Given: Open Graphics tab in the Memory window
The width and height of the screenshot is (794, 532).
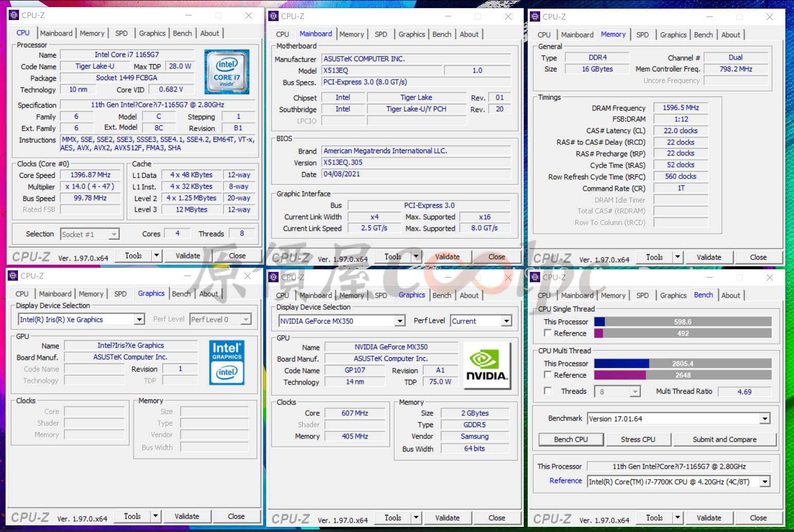Looking at the screenshot, I should pyautogui.click(x=673, y=34).
